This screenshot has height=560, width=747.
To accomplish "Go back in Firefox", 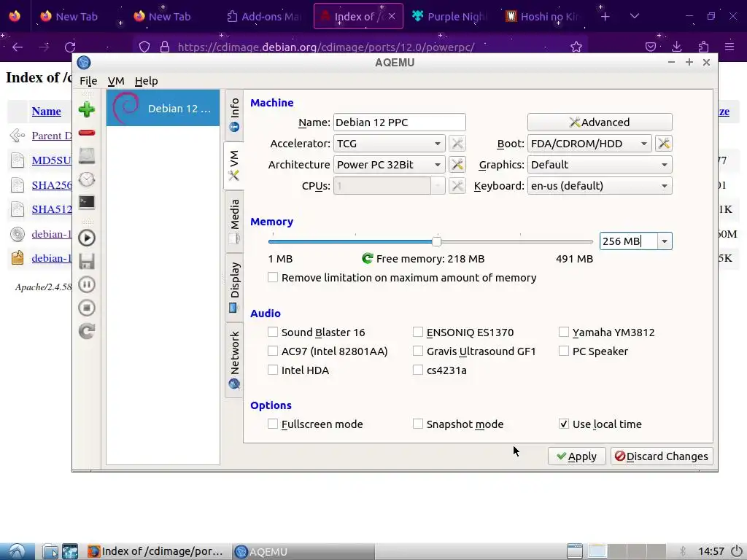I will [18, 47].
